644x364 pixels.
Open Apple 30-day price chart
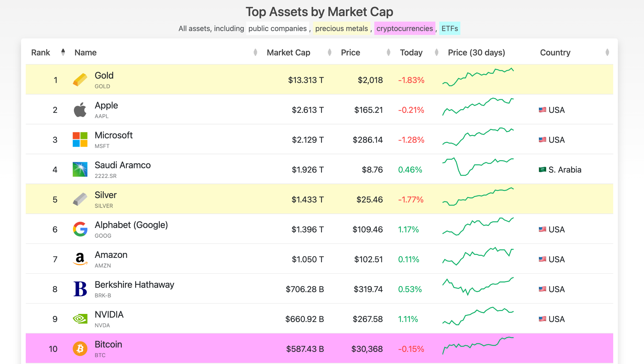click(x=478, y=107)
